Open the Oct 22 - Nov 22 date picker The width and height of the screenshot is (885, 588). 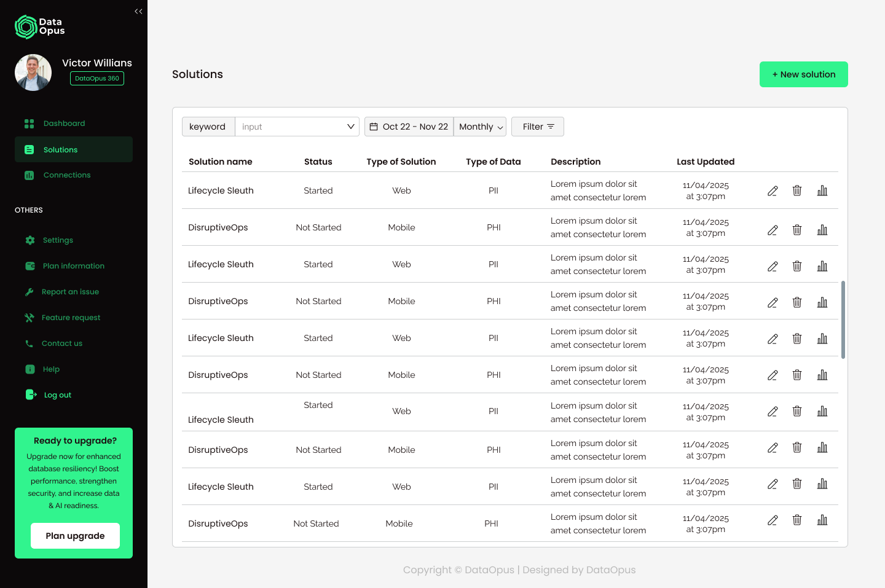pos(409,127)
